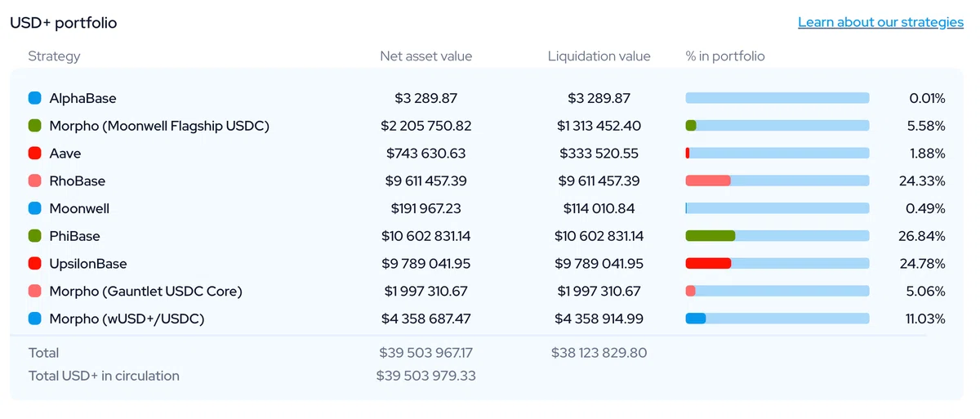
Task: Click the UpsilonBase red color marker
Action: [x=34, y=264]
